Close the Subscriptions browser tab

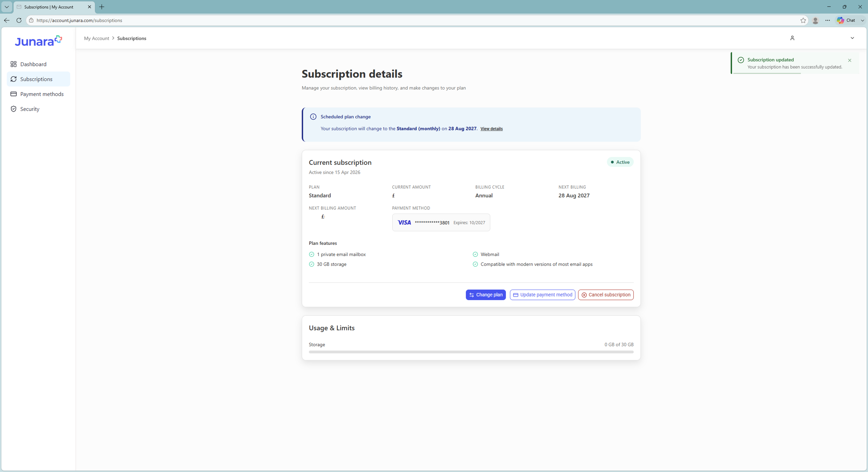click(x=89, y=7)
